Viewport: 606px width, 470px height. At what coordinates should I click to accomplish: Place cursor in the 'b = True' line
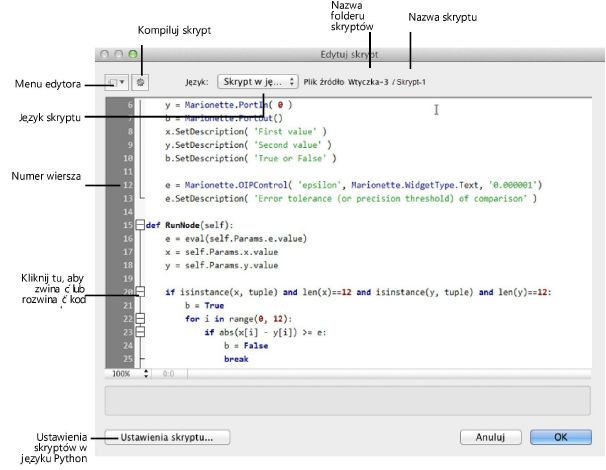tap(203, 305)
